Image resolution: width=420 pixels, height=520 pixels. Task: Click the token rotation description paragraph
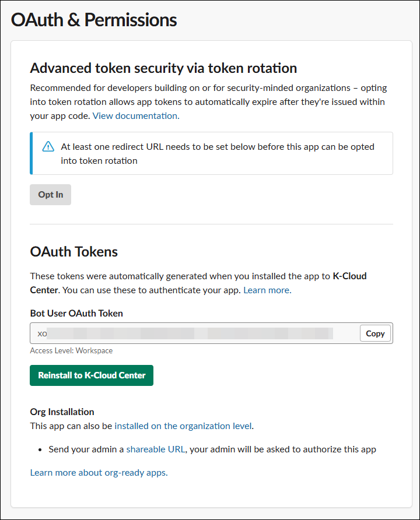click(216, 101)
